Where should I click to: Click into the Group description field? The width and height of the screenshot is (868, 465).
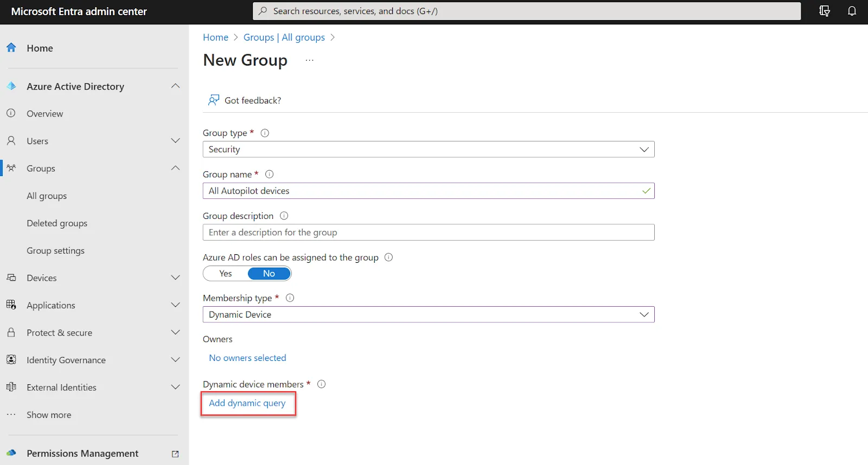pyautogui.click(x=429, y=232)
